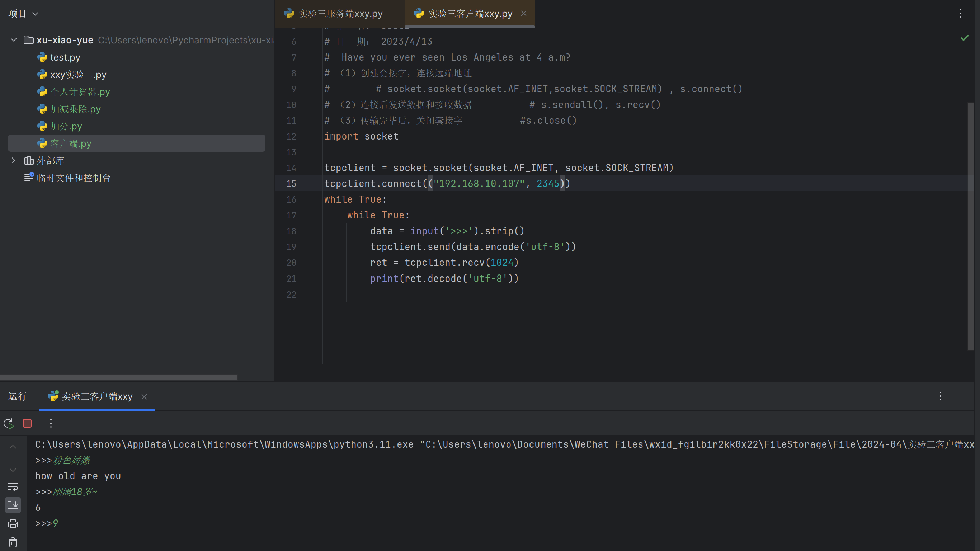
Task: Open run toolbar more actions menu
Action: pos(51,423)
